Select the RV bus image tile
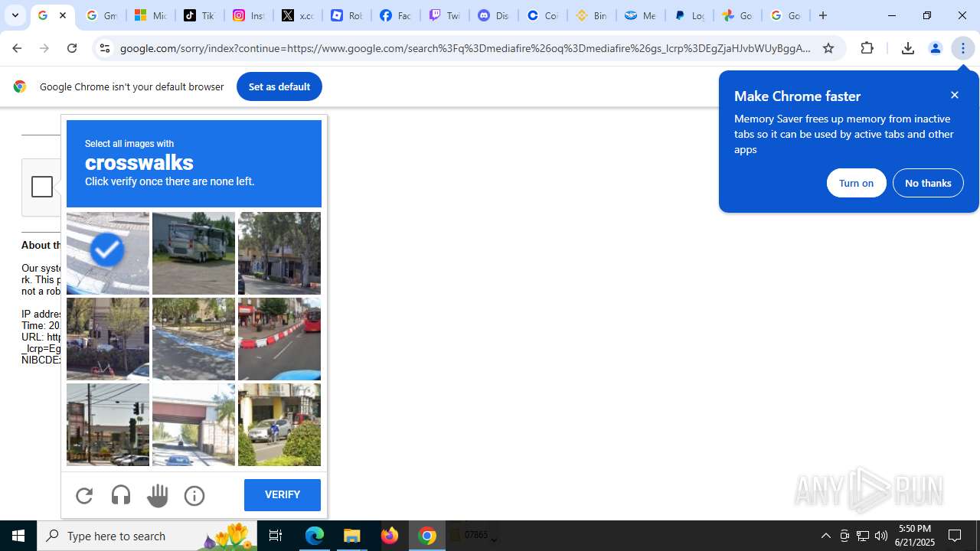The height and width of the screenshot is (551, 980). [194, 253]
